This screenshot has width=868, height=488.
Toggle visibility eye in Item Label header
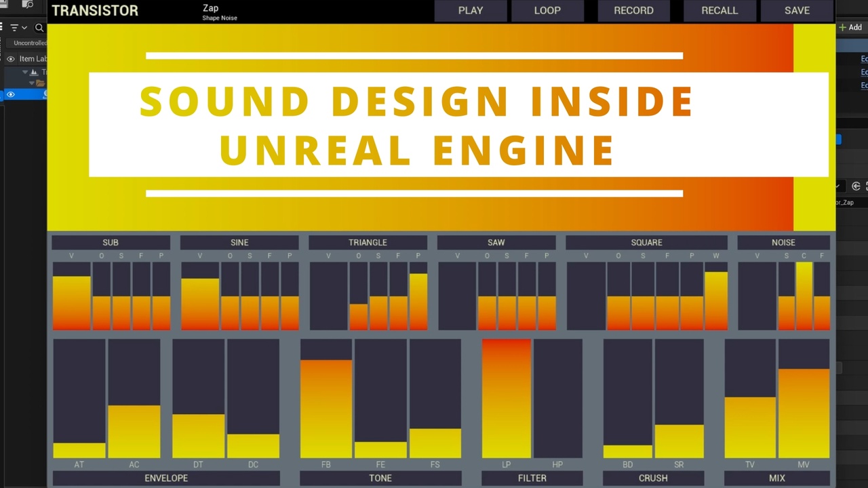point(10,59)
